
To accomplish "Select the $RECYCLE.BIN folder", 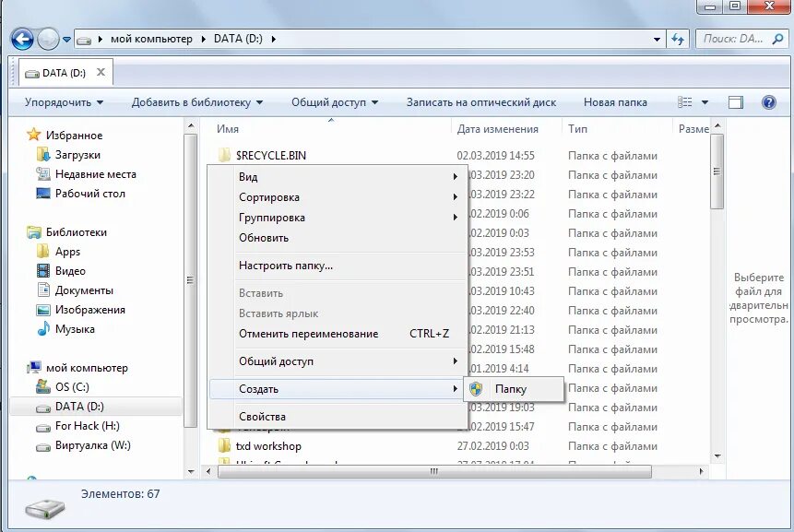I will 271,156.
